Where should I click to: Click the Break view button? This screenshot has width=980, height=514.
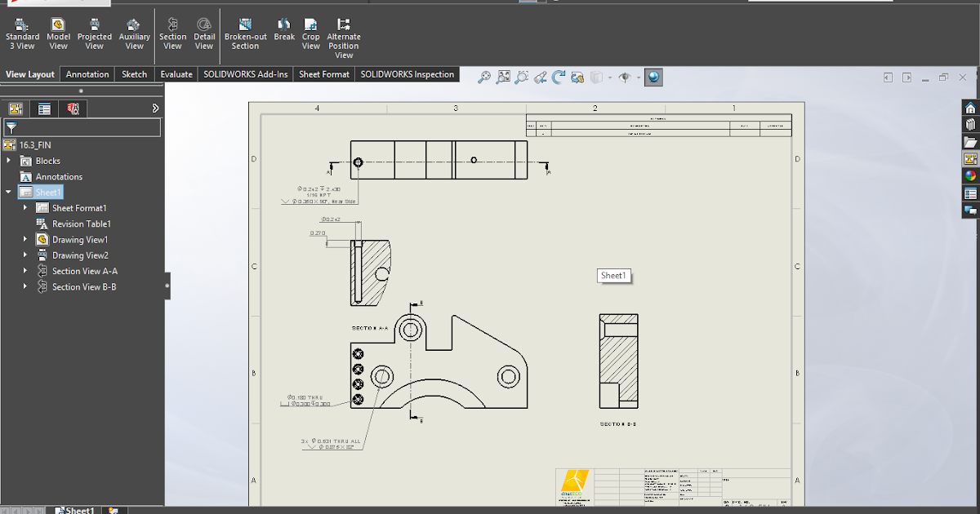283,33
